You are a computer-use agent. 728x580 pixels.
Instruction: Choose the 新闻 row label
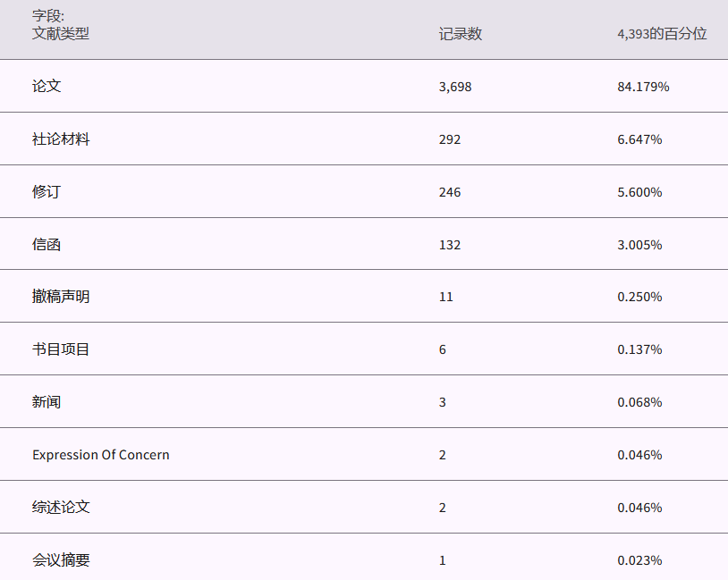47,402
